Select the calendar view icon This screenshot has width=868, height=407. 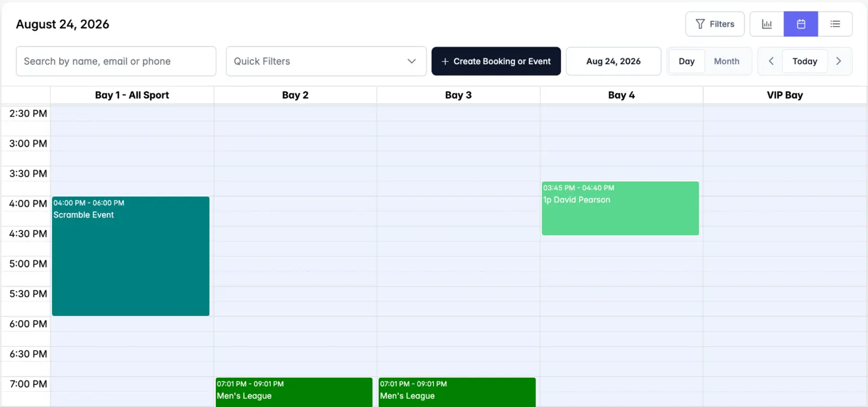coord(801,24)
